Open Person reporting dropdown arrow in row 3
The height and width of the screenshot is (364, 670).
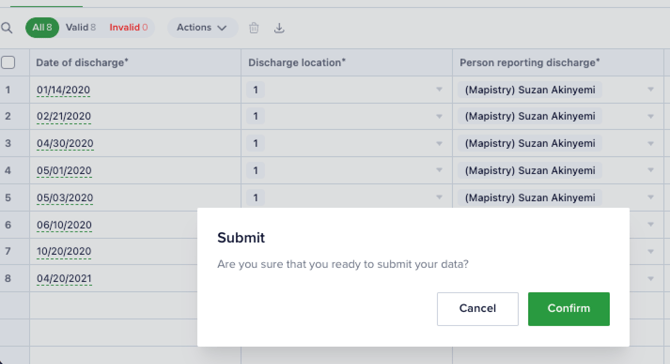pyautogui.click(x=650, y=143)
